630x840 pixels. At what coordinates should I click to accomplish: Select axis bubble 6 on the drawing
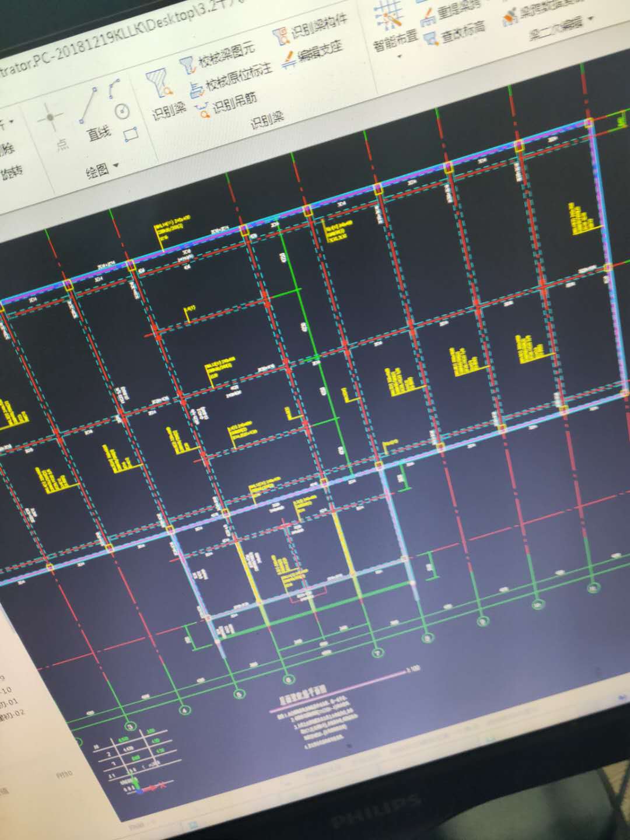(x=288, y=679)
